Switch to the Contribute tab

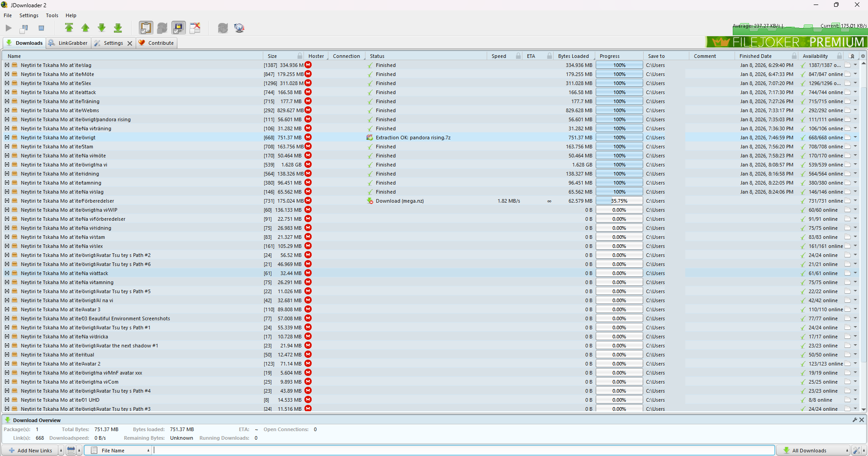click(x=157, y=43)
